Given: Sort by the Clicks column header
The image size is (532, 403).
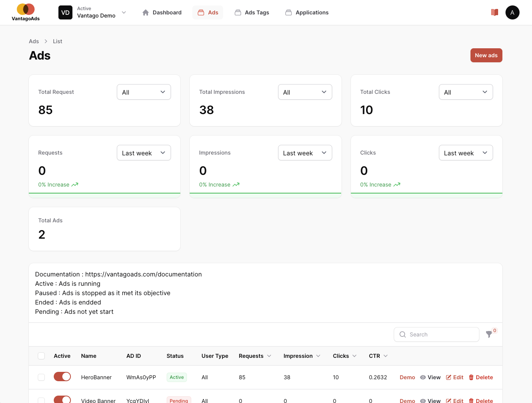Looking at the screenshot, I should [345, 356].
